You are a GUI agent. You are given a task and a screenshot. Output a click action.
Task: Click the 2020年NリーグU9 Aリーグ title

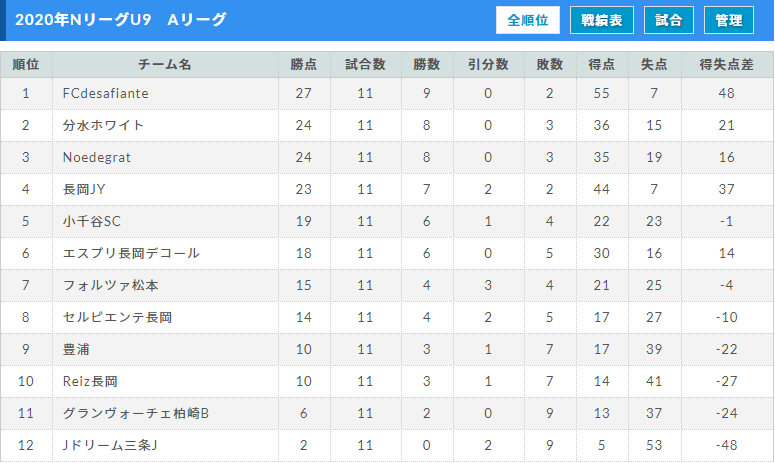pos(121,19)
